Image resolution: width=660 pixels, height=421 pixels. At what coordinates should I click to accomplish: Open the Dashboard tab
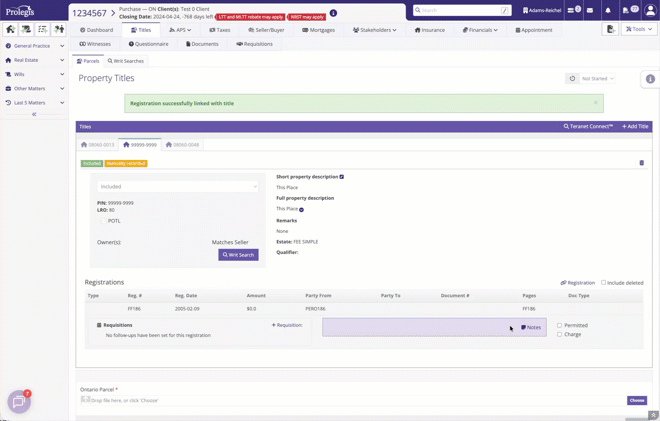coord(96,30)
